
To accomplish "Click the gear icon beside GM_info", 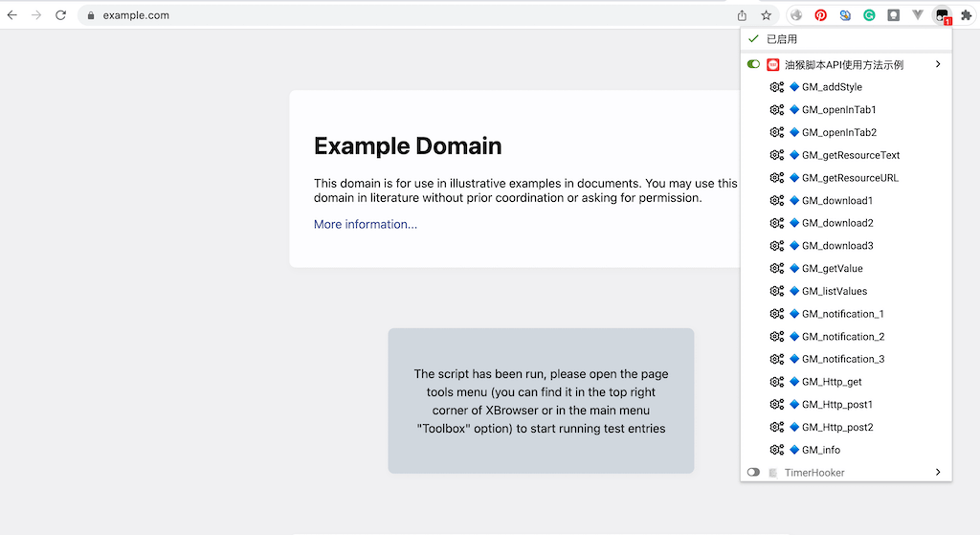I will coord(776,450).
